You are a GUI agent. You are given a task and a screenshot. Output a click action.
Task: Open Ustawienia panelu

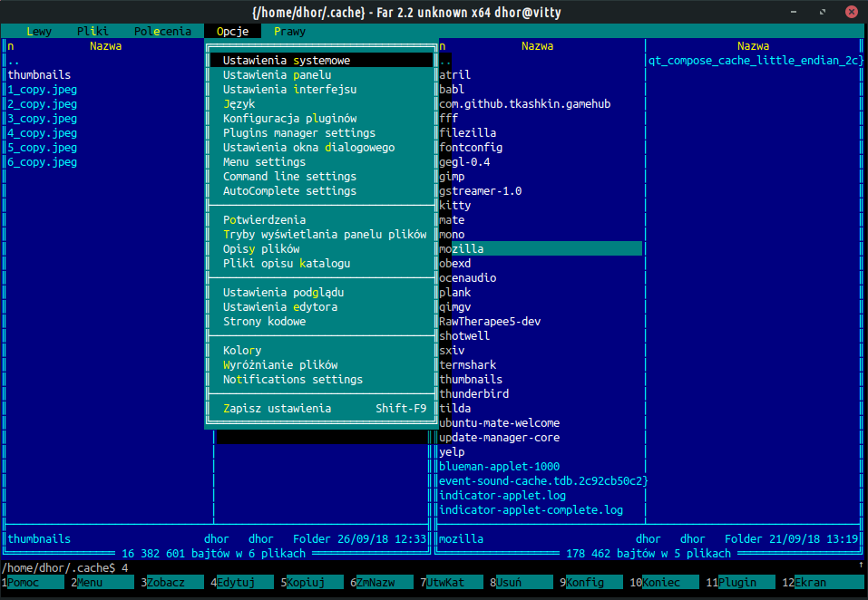[321, 74]
